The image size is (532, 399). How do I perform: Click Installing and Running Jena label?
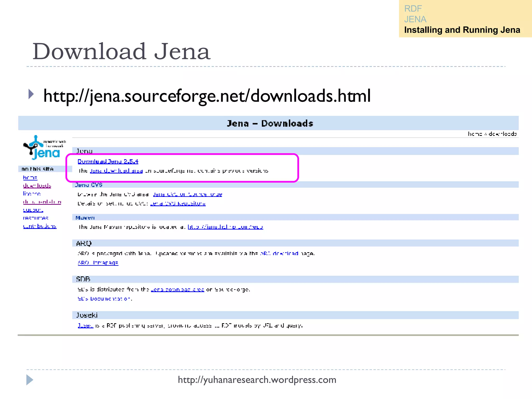[x=462, y=30]
